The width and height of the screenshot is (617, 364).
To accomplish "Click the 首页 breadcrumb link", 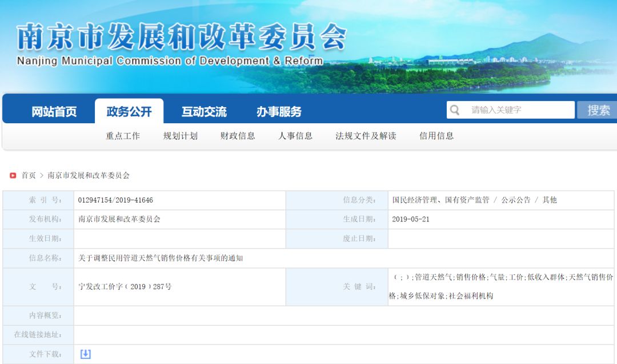I will [x=29, y=175].
